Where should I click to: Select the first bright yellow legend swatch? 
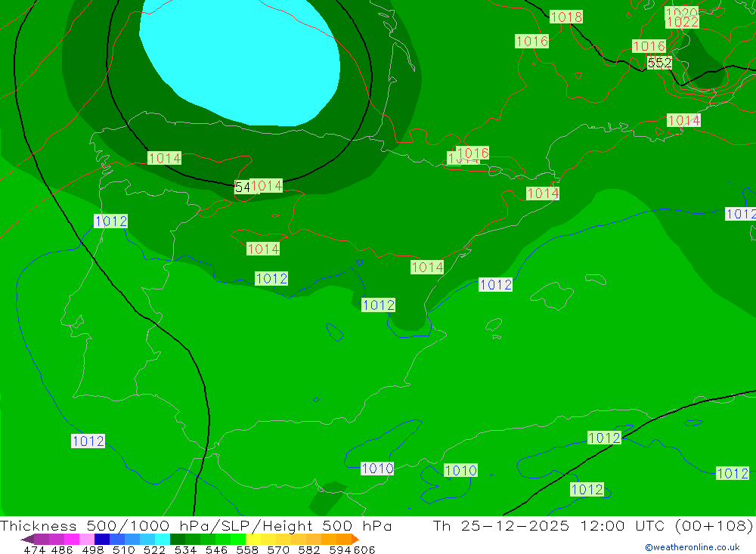click(253, 539)
